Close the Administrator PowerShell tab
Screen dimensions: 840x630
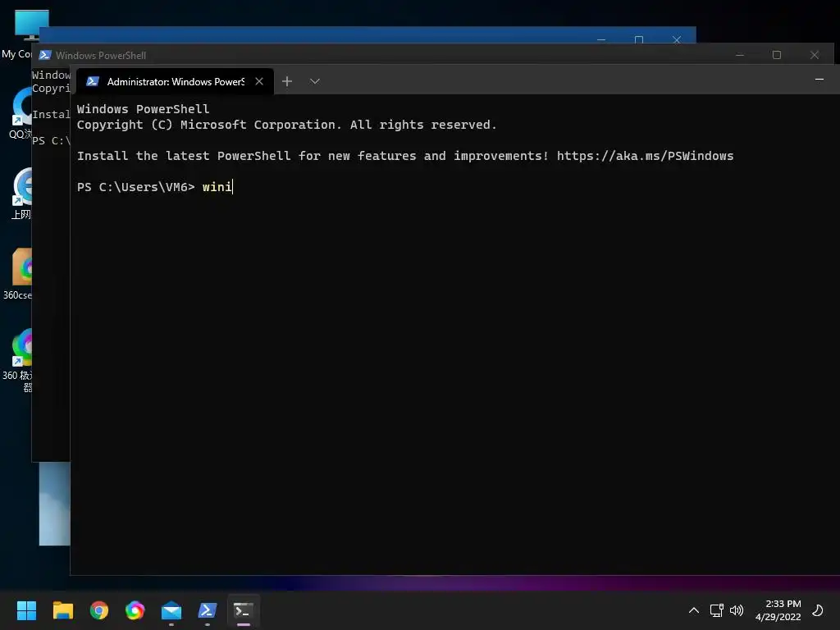[259, 81]
